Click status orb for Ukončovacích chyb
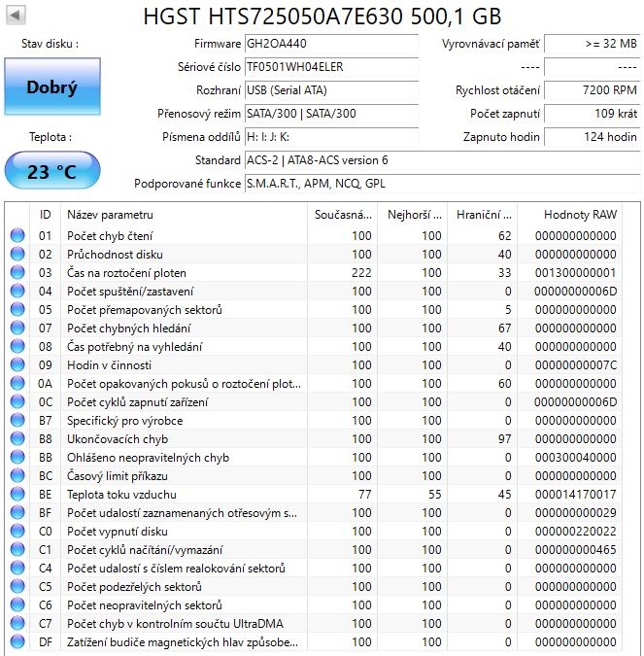 click(x=17, y=438)
